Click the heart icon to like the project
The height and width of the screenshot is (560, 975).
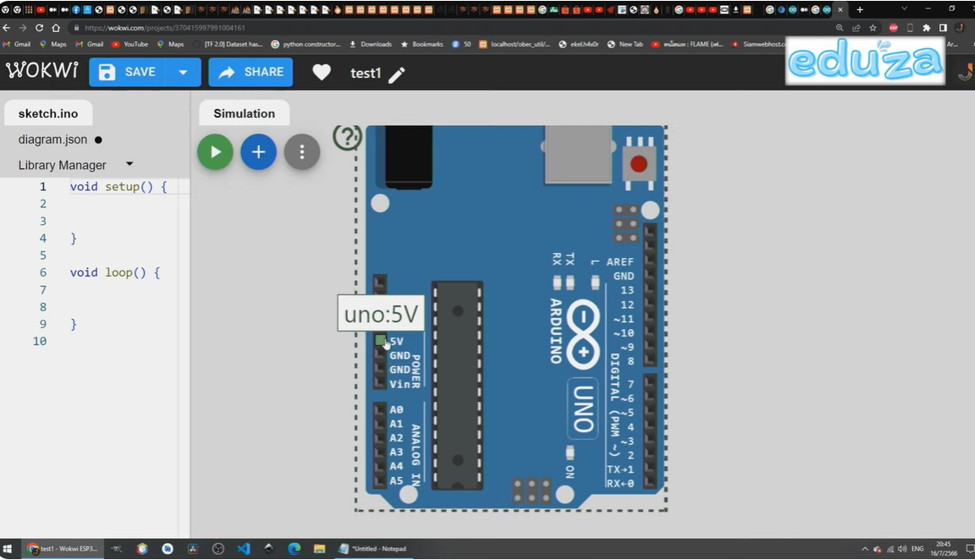click(322, 73)
